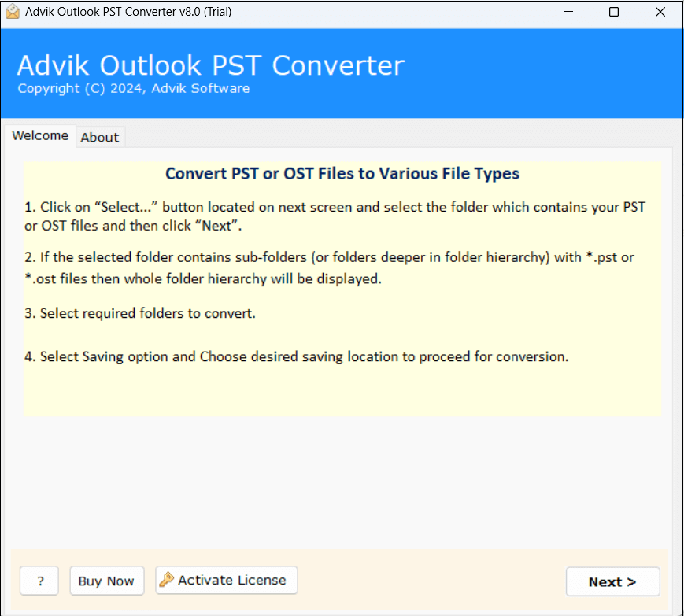Image resolution: width=684 pixels, height=616 pixels.
Task: Select the Welcome tab
Action: tap(40, 135)
